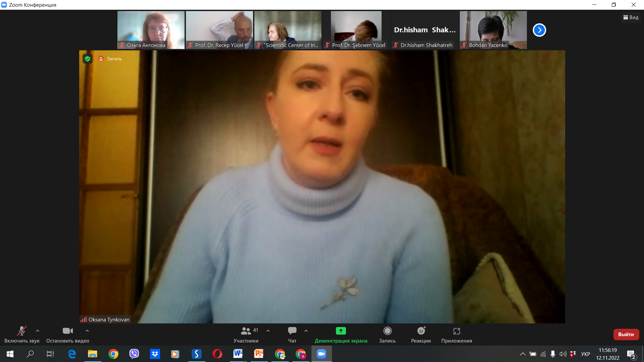The width and height of the screenshot is (644, 362).
Task: Select Prof. Dr. Şebnem Yücel video thumbnail
Action: [x=356, y=30]
